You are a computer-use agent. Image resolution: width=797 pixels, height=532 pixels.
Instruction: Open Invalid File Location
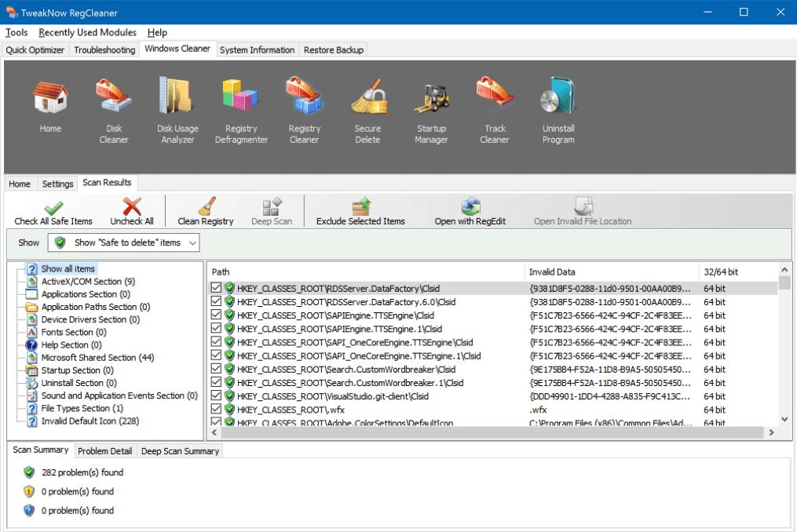tap(583, 211)
